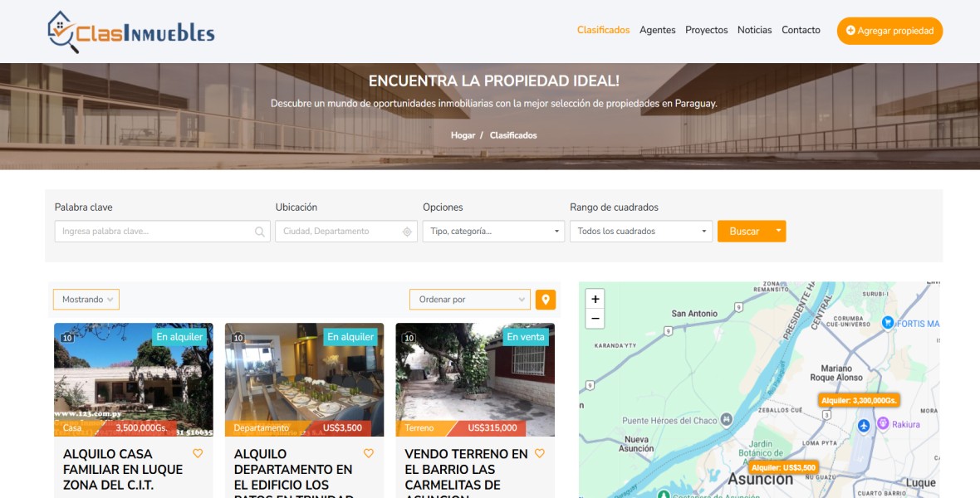The image size is (980, 498).
Task: Favorite the ALQUILO CASA FAMILIAR listing heart
Action: (198, 453)
